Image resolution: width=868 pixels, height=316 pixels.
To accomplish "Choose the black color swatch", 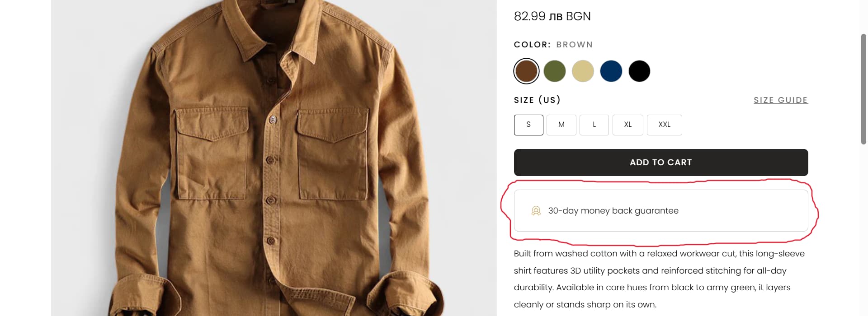I will coord(639,71).
